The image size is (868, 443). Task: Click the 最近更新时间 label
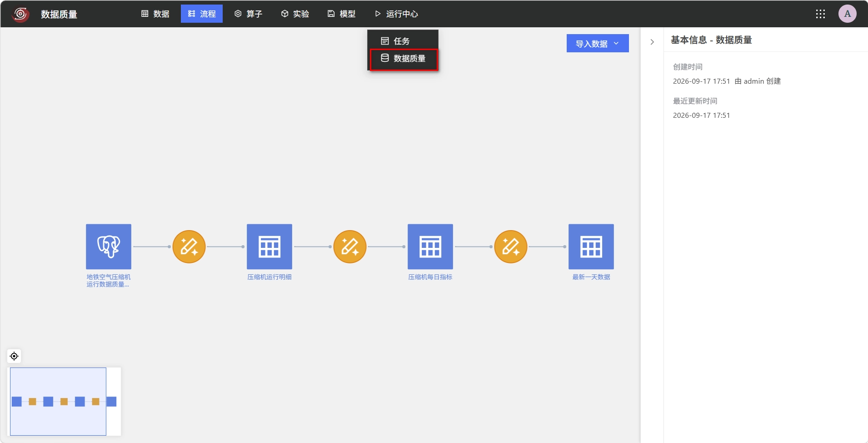[695, 101]
